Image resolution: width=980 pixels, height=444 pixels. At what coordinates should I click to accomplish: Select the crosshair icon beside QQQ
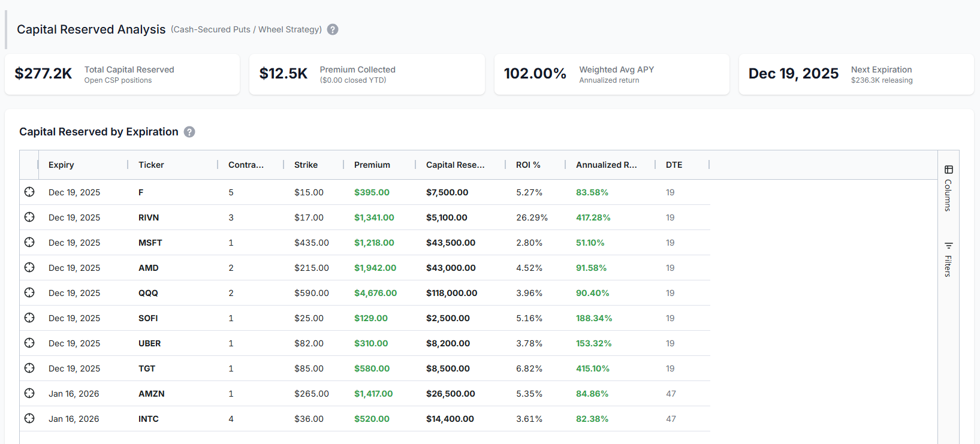pyautogui.click(x=29, y=292)
